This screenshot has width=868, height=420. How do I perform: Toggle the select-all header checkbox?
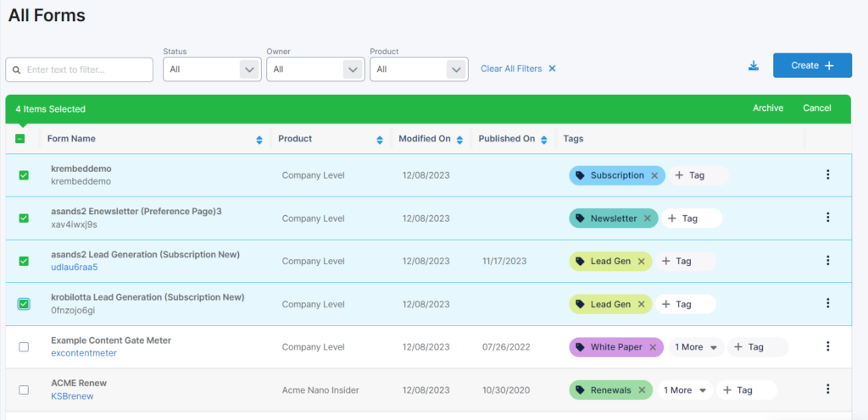(20, 139)
